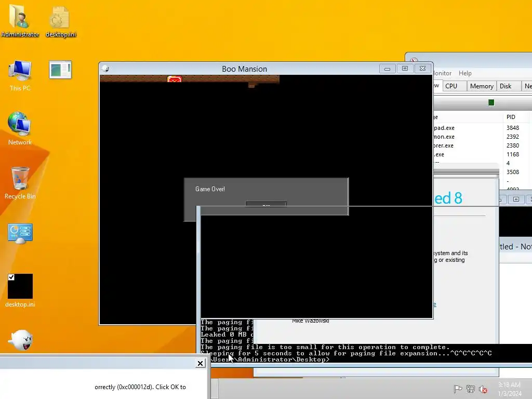
Task: Maximize the window behind Resource Monitor list
Action: (x=516, y=199)
